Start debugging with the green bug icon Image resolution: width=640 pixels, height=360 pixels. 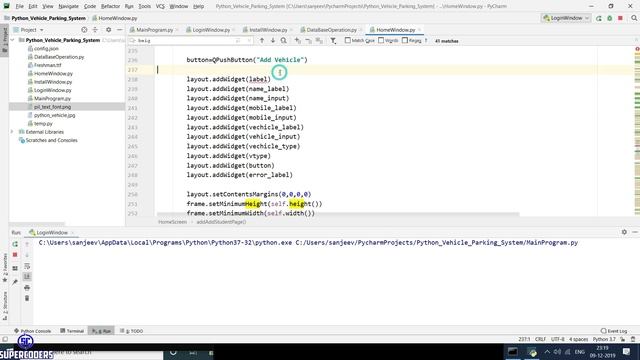(x=610, y=18)
